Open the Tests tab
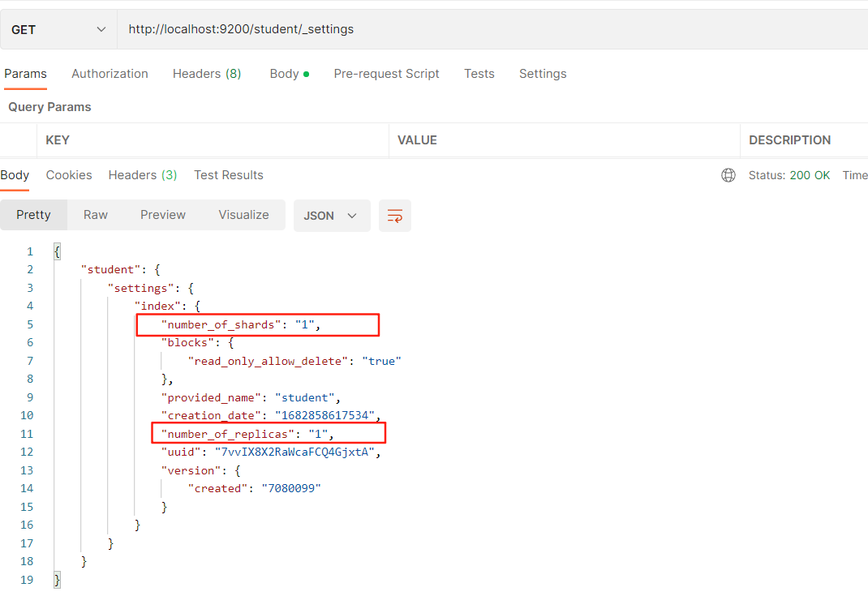Viewport: 868px width, 596px height. [479, 74]
